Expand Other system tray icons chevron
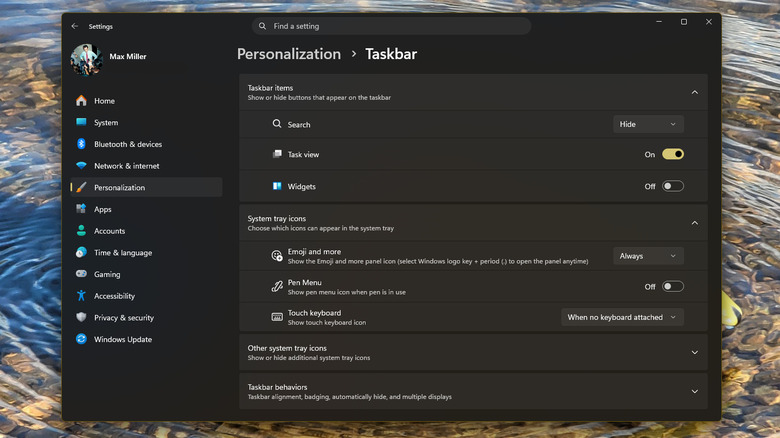The image size is (780, 438). point(694,352)
